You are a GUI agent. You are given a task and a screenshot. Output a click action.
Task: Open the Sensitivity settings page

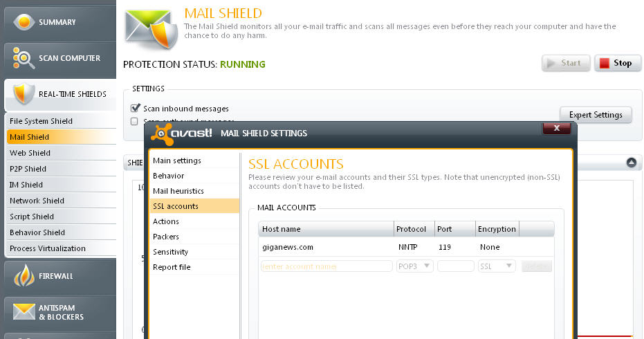[170, 252]
